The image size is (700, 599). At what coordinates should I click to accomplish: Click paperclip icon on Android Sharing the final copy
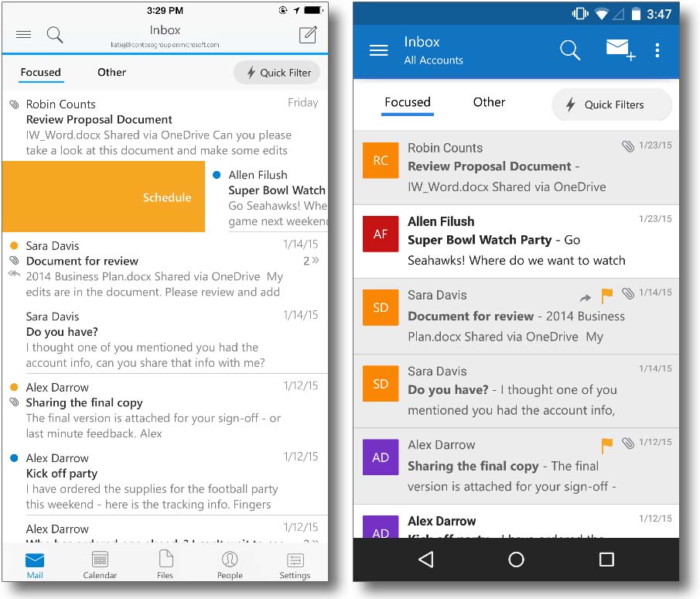click(x=628, y=443)
